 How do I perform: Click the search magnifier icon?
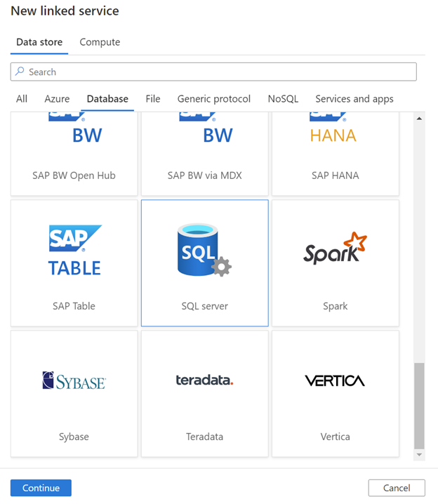tap(20, 71)
